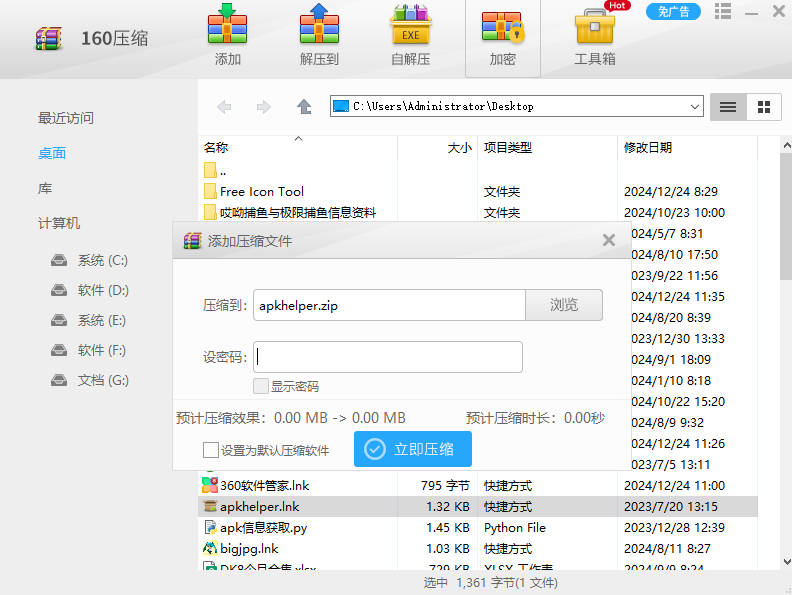Switch to thumbnail grid view
Screen dimensions: 792x595
764,107
